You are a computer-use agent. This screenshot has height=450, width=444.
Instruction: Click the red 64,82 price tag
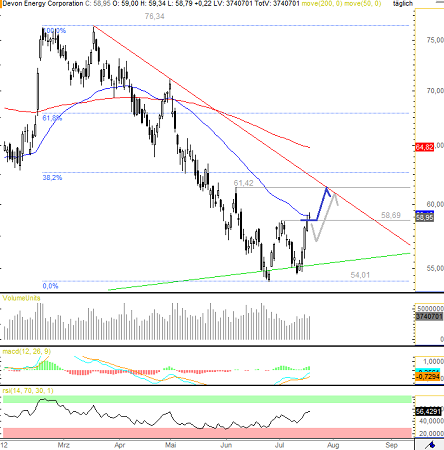tap(425, 147)
